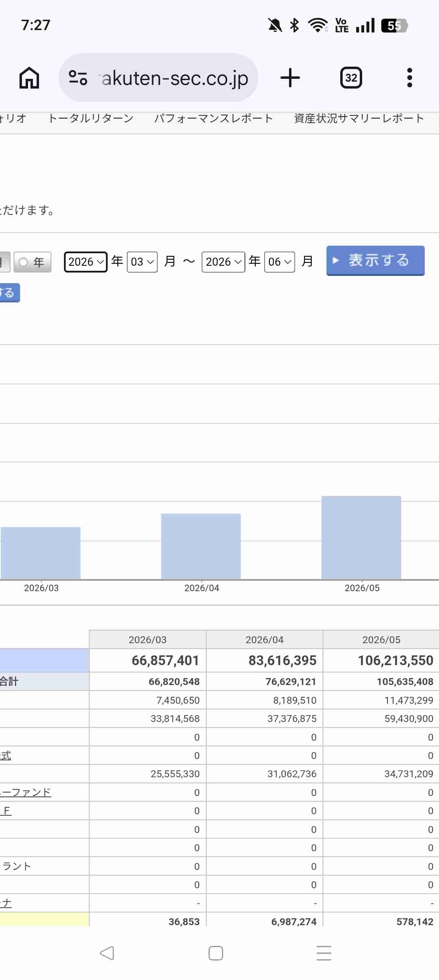Screen dimensions: 439x980
Task: Open a new tab with plus icon
Action: pyautogui.click(x=290, y=78)
